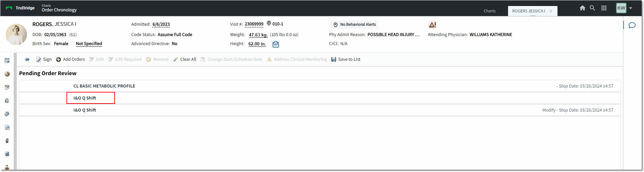Click the height/weight history clock icon
Screen dimensions: 644x172
276,44
